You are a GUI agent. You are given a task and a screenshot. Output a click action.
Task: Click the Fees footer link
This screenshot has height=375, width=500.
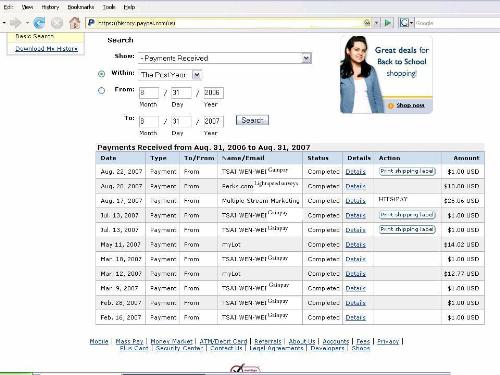tap(363, 341)
